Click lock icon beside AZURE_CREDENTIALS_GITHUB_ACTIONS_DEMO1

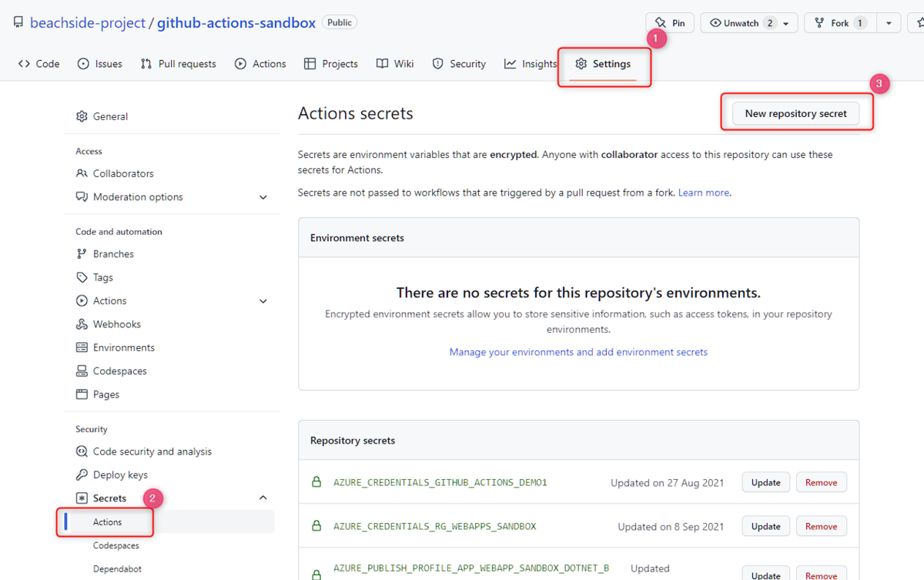coord(316,482)
